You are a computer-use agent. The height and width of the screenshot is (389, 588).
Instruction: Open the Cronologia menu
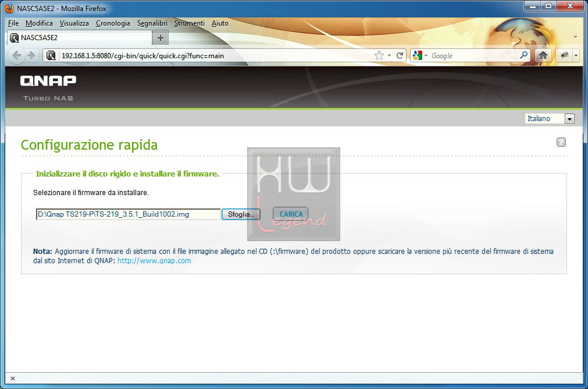coord(113,23)
